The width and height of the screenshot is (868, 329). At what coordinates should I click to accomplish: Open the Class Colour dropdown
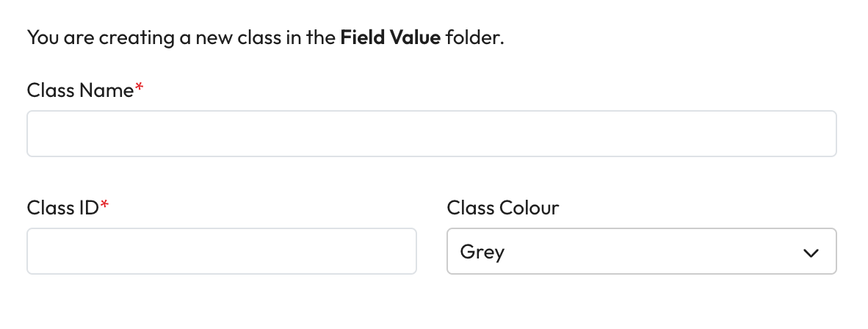pos(640,251)
